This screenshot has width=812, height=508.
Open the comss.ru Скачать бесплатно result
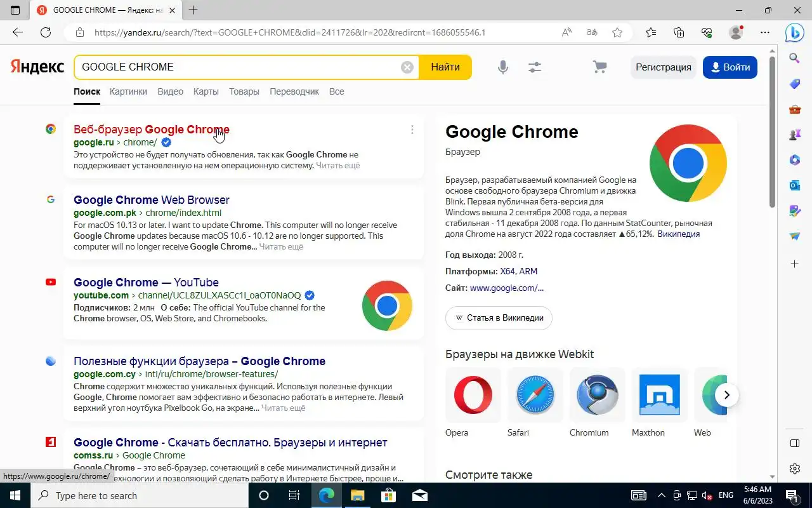230,443
